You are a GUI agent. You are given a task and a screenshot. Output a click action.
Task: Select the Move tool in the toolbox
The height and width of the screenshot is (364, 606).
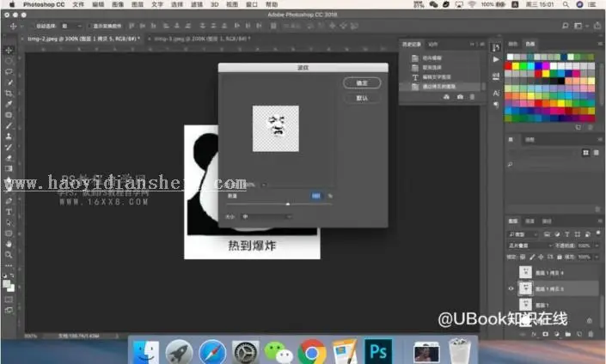9,50
